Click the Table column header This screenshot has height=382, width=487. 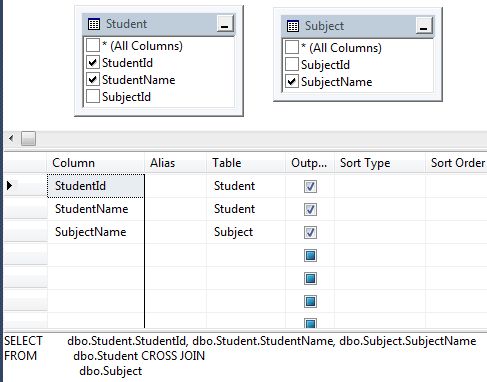pos(246,163)
